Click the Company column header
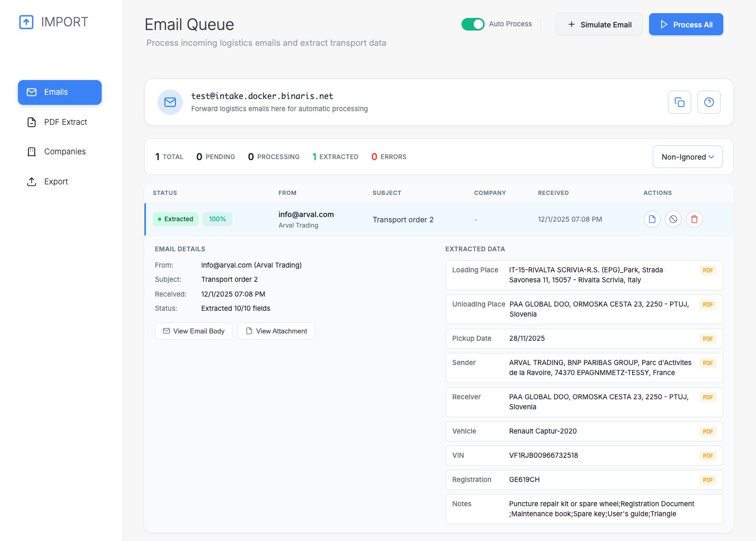Viewport: 756px width, 541px height. pyautogui.click(x=490, y=193)
